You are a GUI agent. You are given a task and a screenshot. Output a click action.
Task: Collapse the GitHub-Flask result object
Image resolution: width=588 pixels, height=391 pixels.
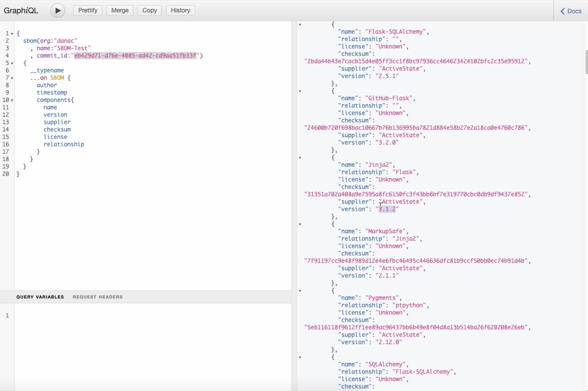pos(300,91)
